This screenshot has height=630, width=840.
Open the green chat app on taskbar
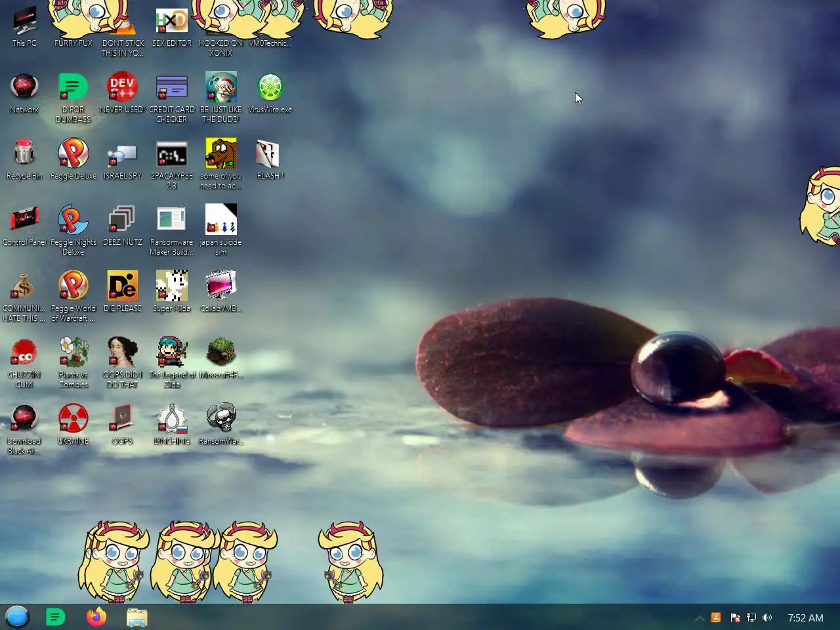[56, 617]
